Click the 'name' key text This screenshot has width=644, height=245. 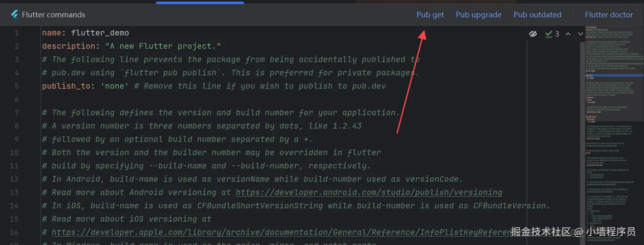click(52, 33)
